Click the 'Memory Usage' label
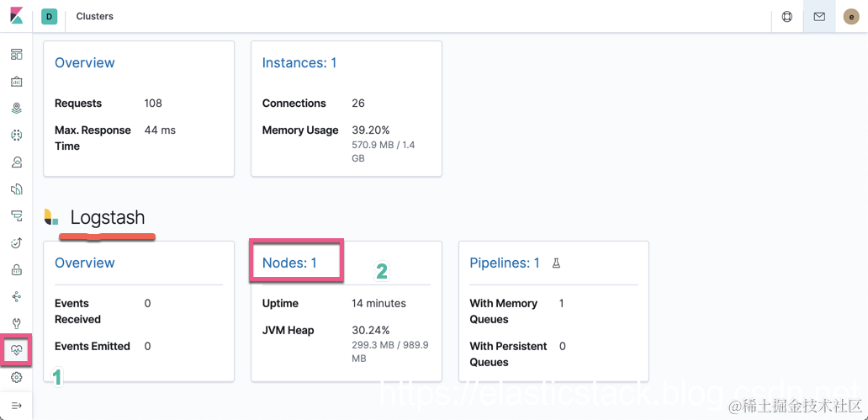868x420 pixels. coord(300,130)
